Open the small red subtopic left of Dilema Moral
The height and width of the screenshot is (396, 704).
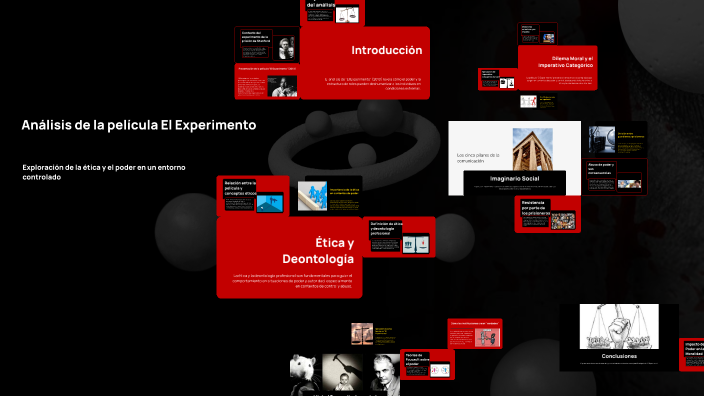point(498,79)
